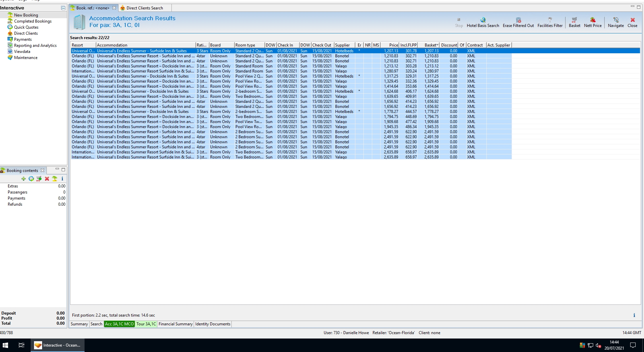Click the Board column header

221,45
